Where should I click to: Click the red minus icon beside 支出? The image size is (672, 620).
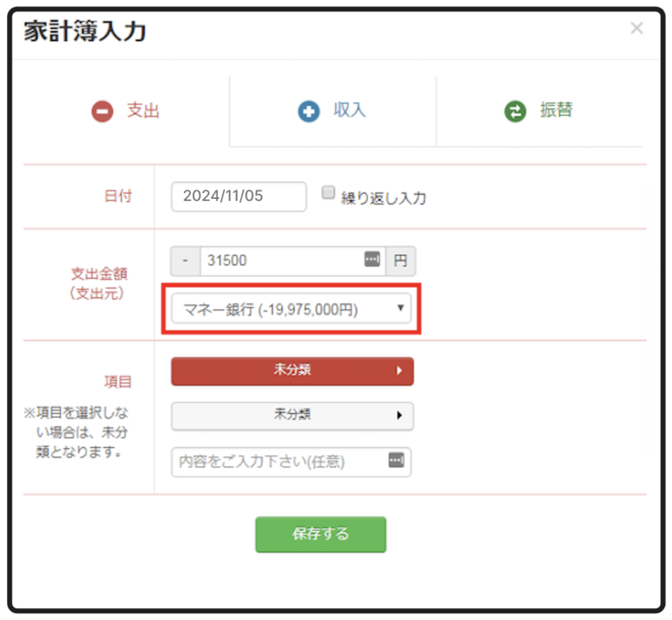pos(102,112)
